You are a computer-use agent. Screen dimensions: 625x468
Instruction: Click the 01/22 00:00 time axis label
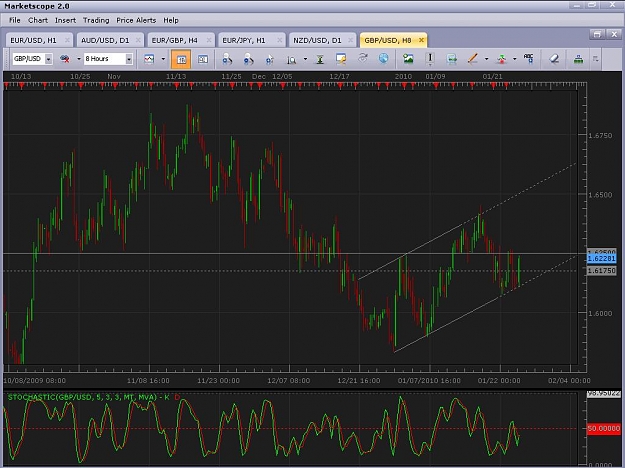pyautogui.click(x=499, y=381)
